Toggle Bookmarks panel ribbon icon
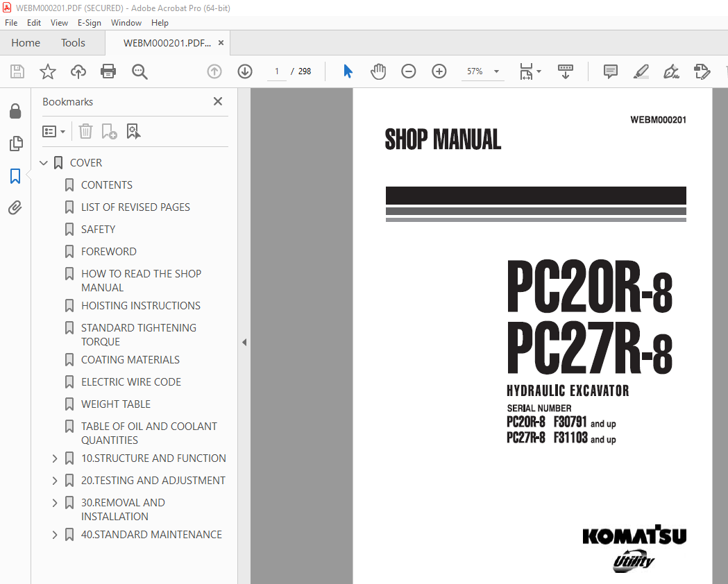The height and width of the screenshot is (584, 728). click(15, 175)
